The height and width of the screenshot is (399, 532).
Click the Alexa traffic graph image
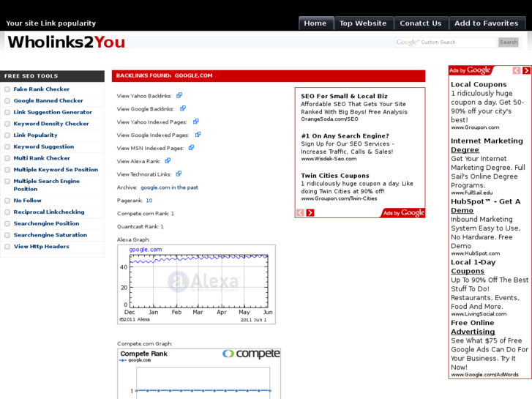(x=196, y=284)
